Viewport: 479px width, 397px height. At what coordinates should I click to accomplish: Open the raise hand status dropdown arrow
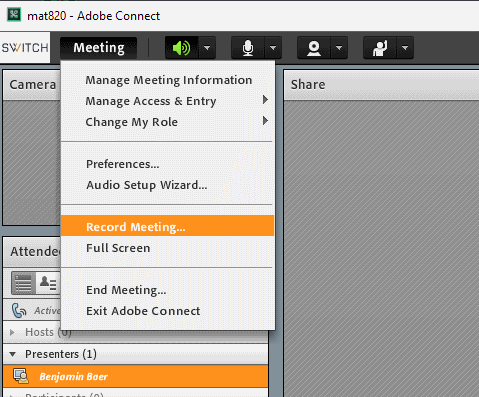[x=405, y=48]
